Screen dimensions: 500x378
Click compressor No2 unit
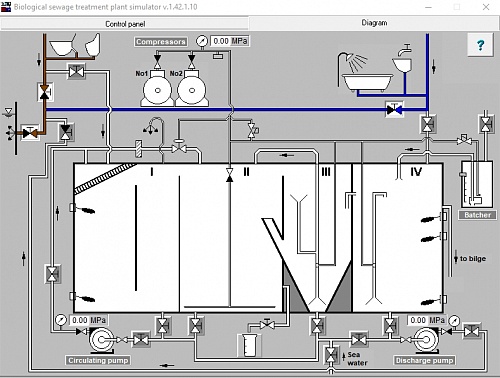click(191, 89)
